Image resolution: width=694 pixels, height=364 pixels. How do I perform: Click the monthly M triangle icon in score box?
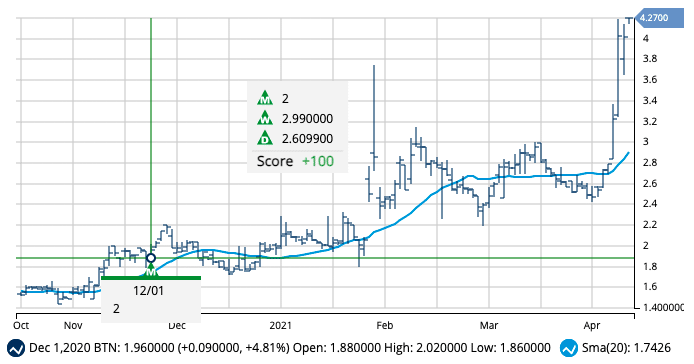[x=265, y=98]
